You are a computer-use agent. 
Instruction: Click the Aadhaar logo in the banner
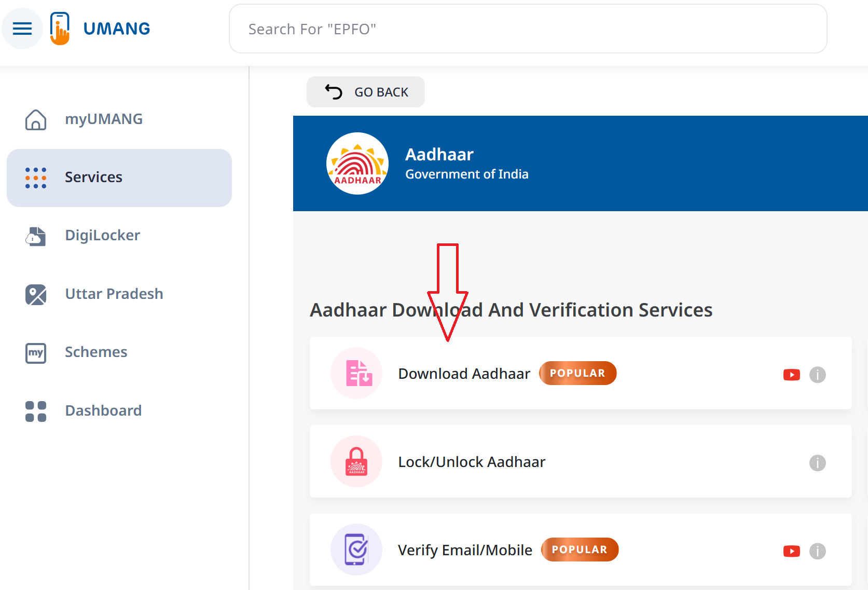coord(357,163)
